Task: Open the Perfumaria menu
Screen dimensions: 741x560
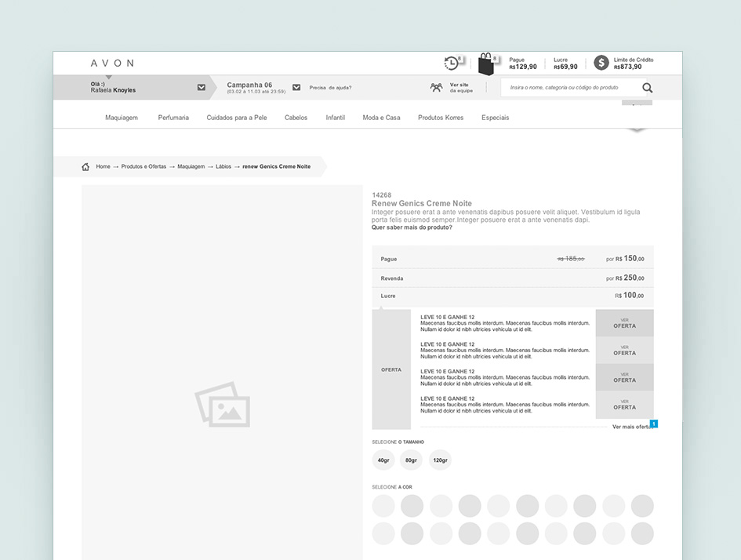Action: 173,118
